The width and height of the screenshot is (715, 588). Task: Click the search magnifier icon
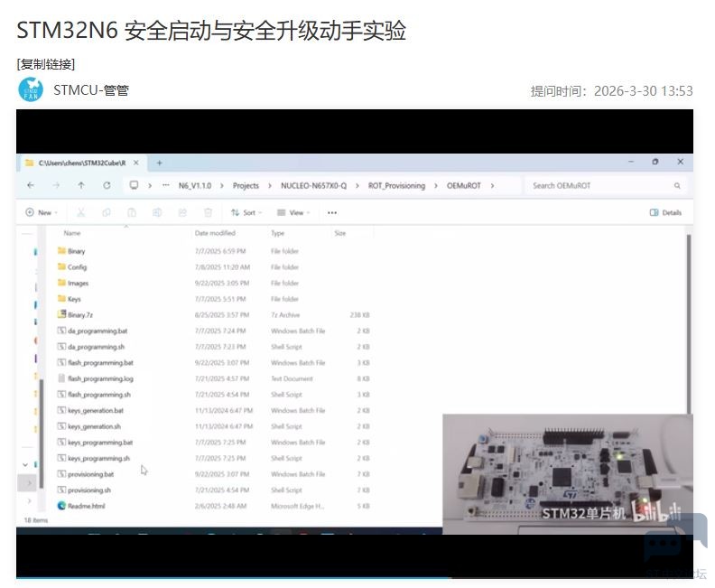coord(677,186)
